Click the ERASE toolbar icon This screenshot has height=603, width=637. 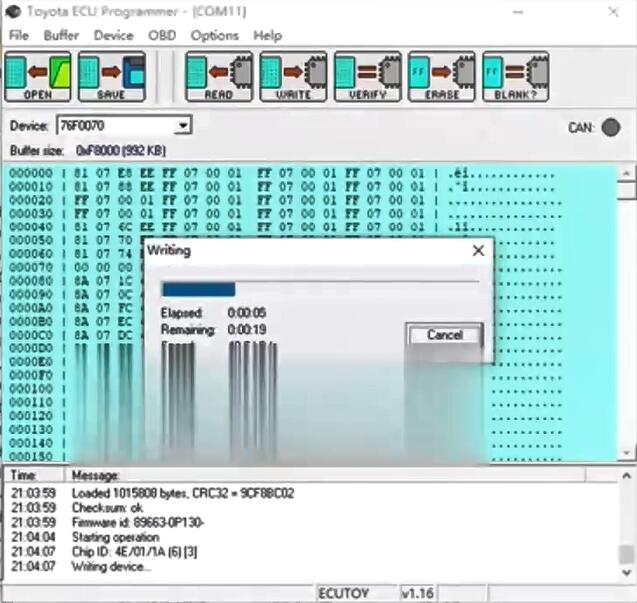click(442, 76)
